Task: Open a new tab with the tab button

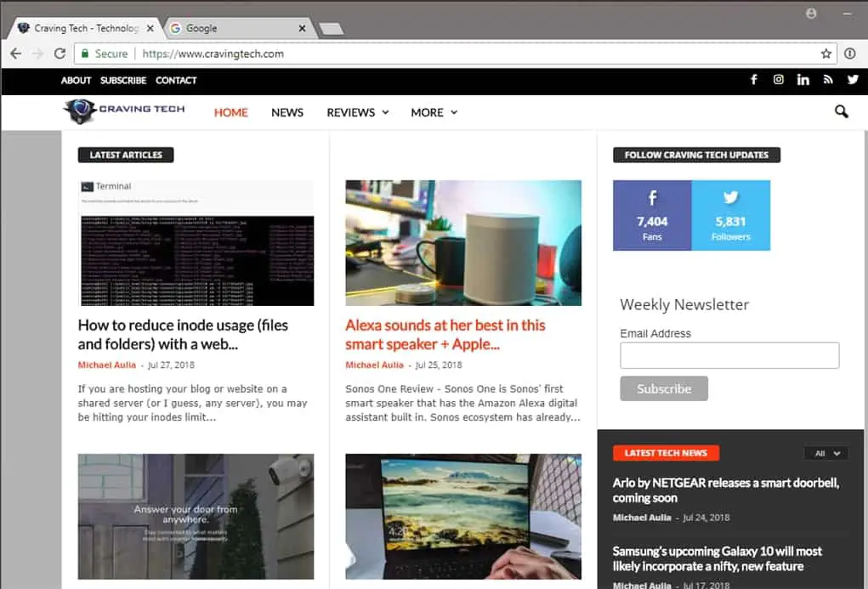Action: [331, 29]
